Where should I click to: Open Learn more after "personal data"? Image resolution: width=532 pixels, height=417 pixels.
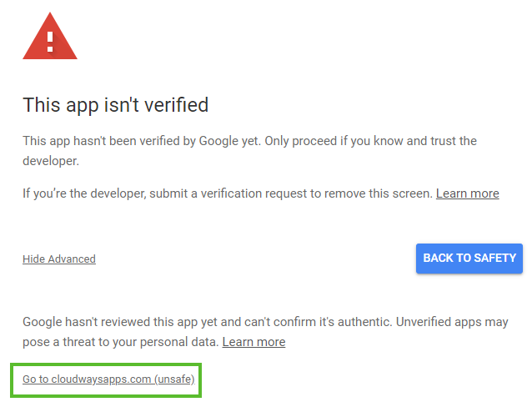tap(253, 342)
